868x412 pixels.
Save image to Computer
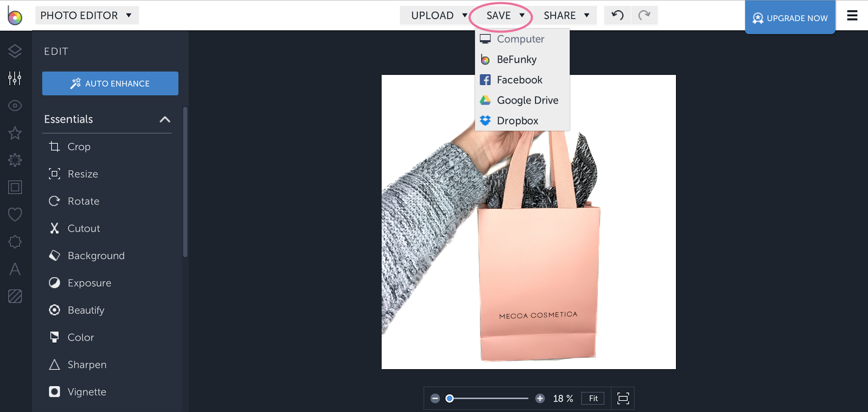(x=522, y=39)
